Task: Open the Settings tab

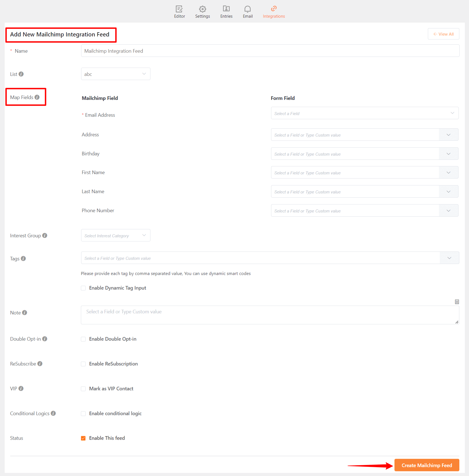Action: point(203,12)
